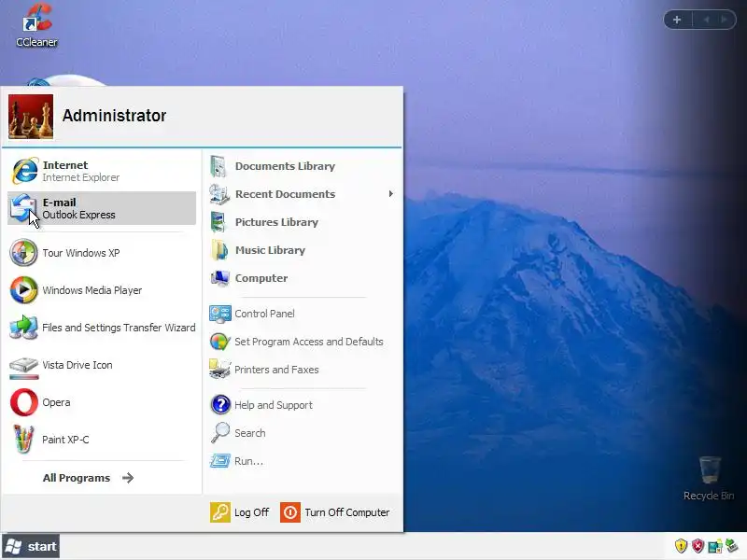Start the Tour Windows XP item
The width and height of the screenshot is (747, 560).
102,253
